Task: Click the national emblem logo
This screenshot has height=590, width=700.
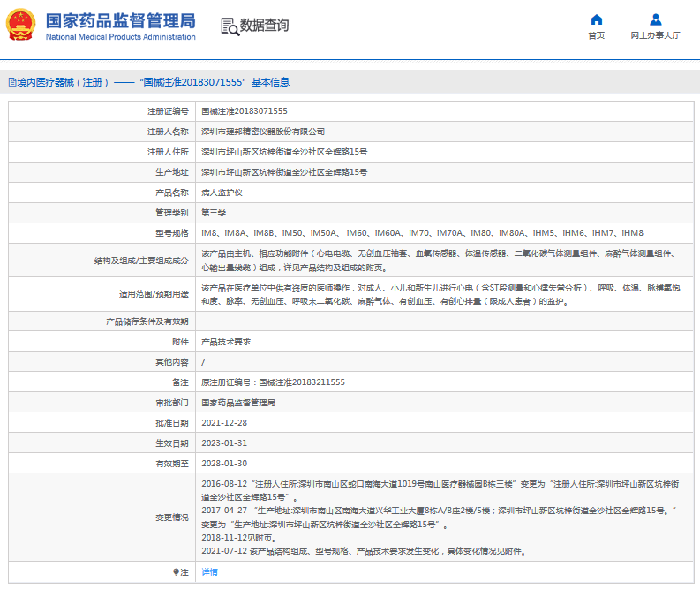Action: click(x=20, y=25)
